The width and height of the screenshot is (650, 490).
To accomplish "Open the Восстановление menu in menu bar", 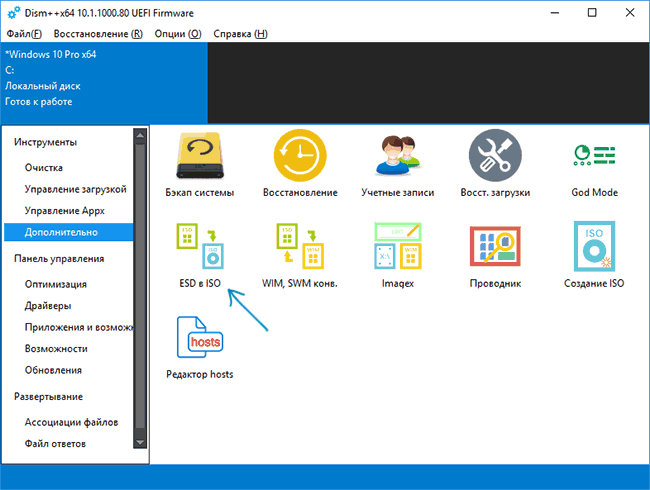I will pos(97,34).
